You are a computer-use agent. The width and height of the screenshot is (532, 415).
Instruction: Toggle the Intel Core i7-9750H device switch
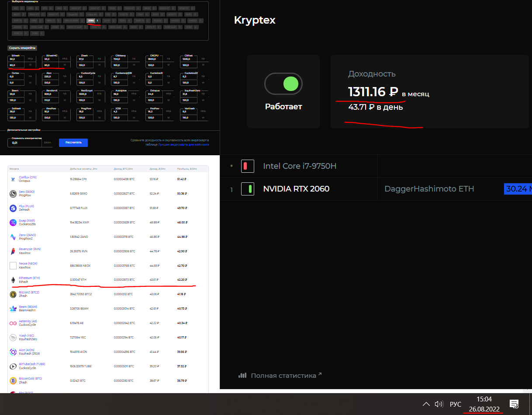click(247, 166)
